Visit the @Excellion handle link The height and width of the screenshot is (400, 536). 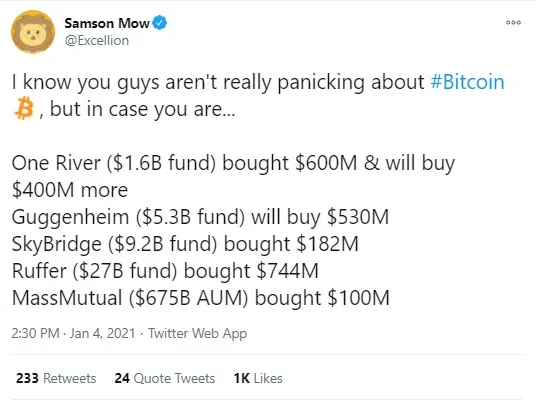(x=97, y=41)
